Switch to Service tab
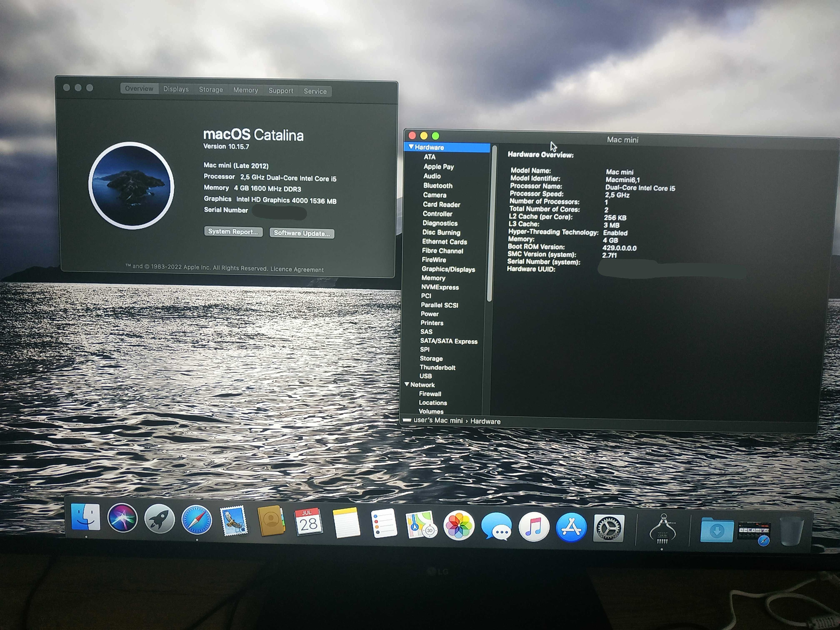 [x=315, y=91]
